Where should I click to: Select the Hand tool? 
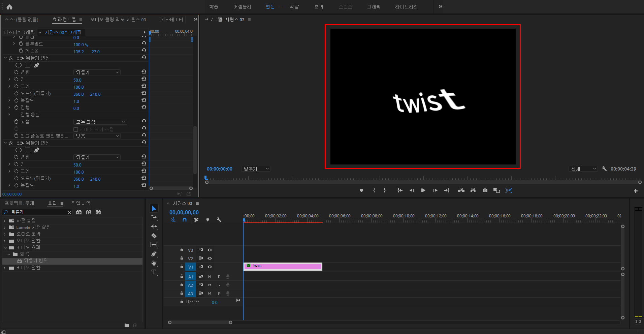[x=154, y=263]
